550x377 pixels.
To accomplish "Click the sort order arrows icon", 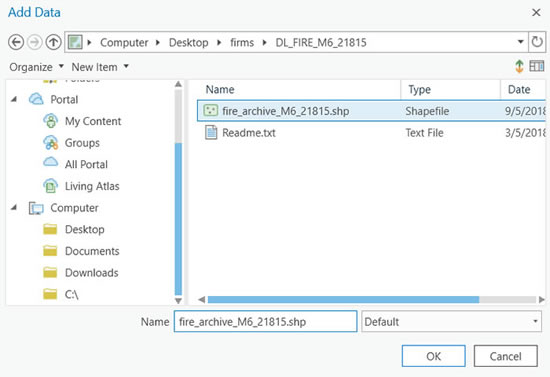I will [519, 66].
